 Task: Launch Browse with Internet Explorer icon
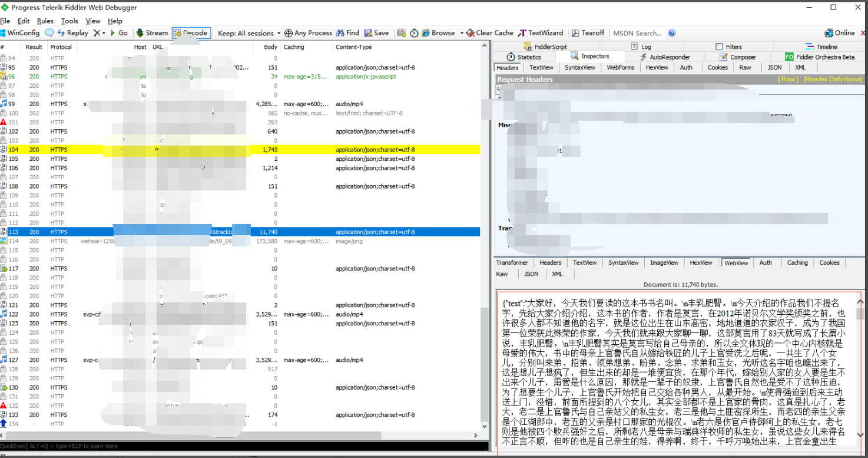tap(425, 33)
